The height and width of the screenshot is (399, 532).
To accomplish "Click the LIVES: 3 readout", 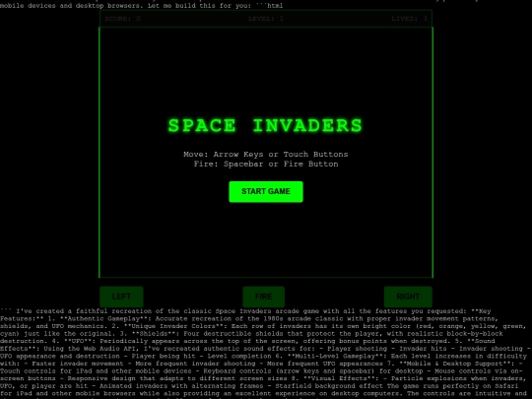I will [x=409, y=19].
